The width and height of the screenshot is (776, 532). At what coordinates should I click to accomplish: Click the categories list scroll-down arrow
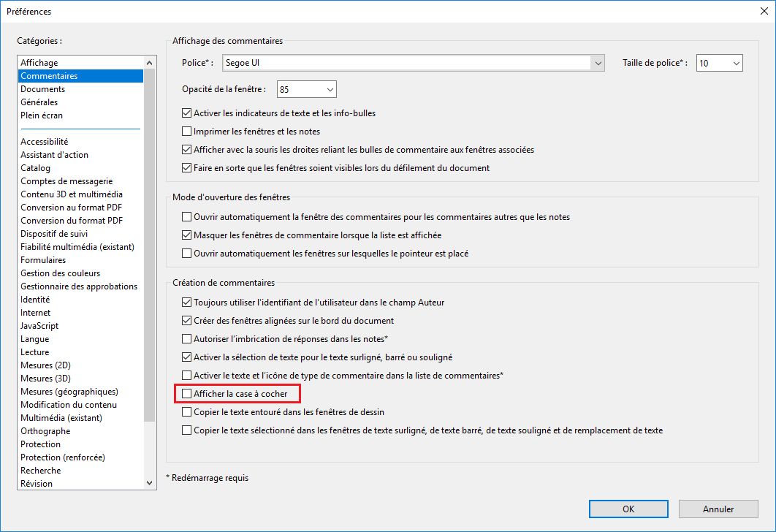[150, 483]
